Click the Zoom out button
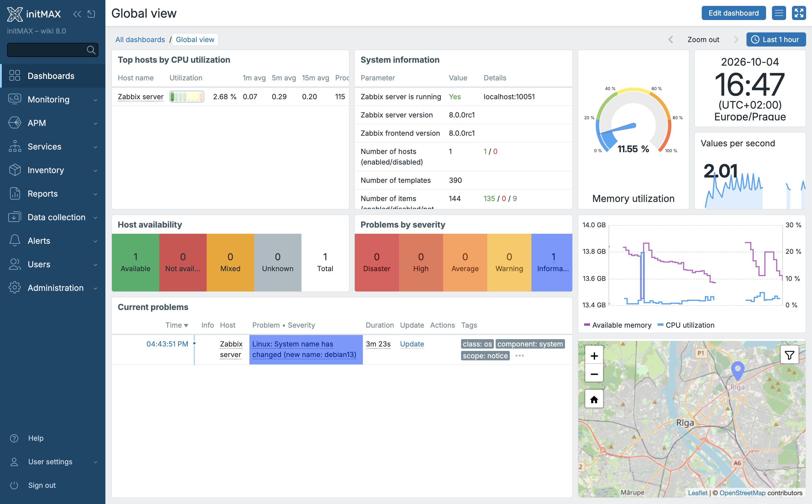Image resolution: width=812 pixels, height=504 pixels. [x=703, y=40]
